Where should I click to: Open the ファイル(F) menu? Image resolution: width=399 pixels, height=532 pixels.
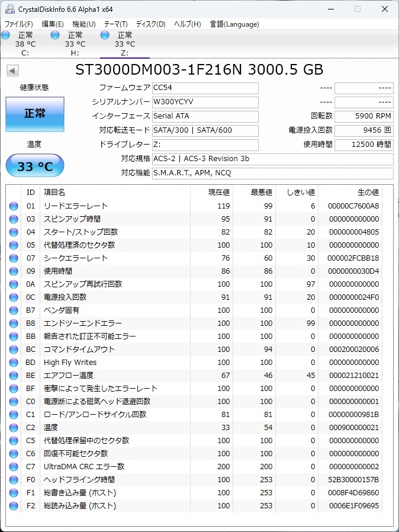[18, 24]
